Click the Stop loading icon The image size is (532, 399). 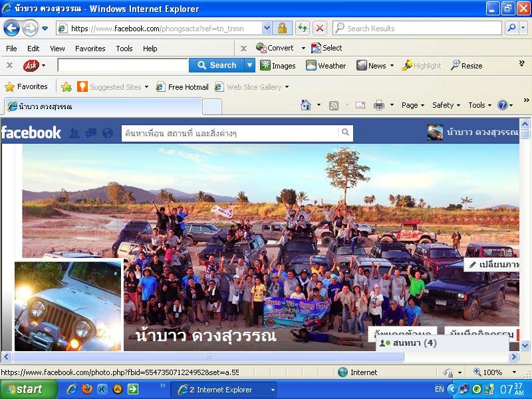320,28
